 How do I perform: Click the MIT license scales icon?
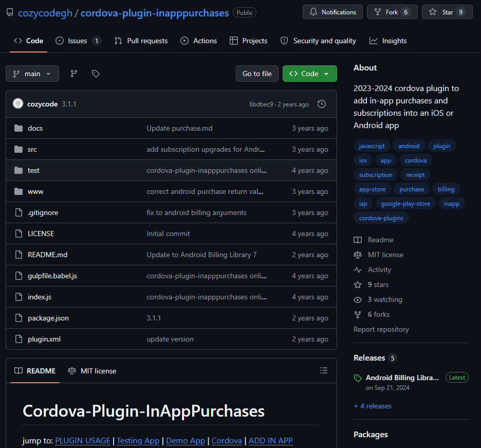click(357, 255)
